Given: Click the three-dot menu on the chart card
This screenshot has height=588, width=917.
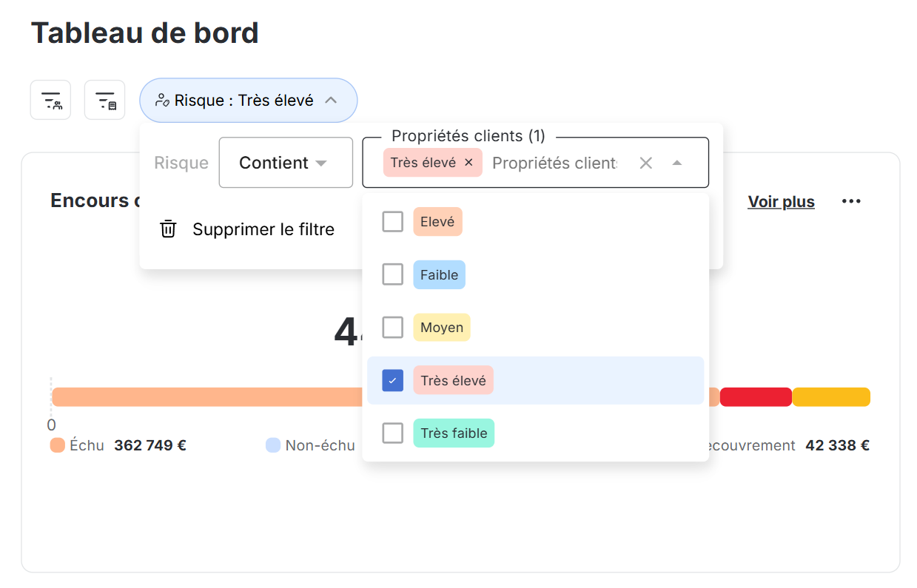Looking at the screenshot, I should (850, 200).
